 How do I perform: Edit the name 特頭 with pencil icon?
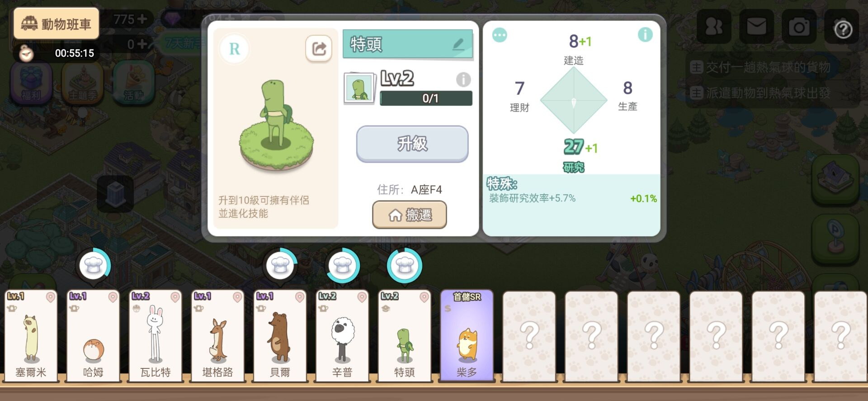tap(458, 44)
